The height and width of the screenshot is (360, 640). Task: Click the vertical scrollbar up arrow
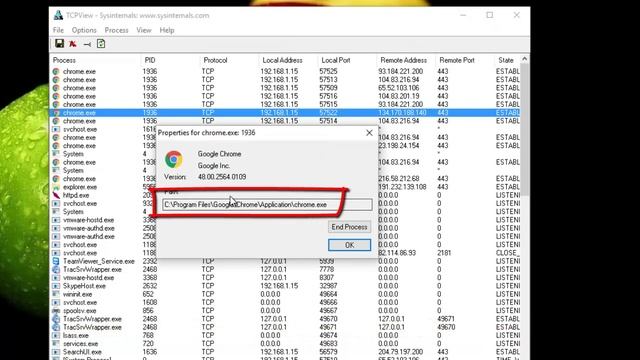(525, 59)
